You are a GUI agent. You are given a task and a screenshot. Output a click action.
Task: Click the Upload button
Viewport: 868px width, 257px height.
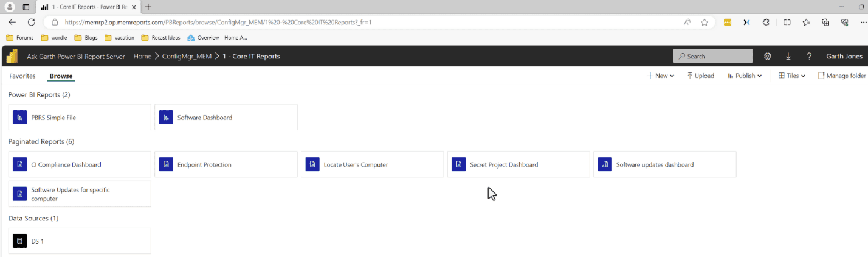tap(701, 76)
